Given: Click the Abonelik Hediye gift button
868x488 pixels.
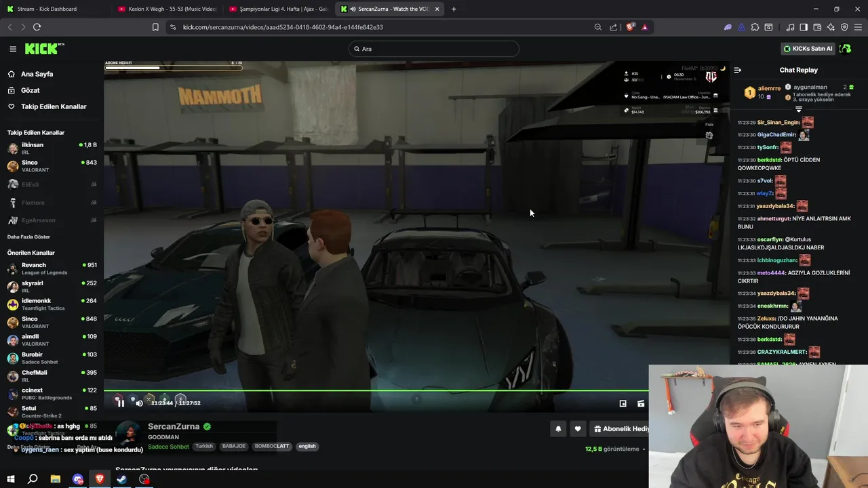Looking at the screenshot, I should (619, 428).
